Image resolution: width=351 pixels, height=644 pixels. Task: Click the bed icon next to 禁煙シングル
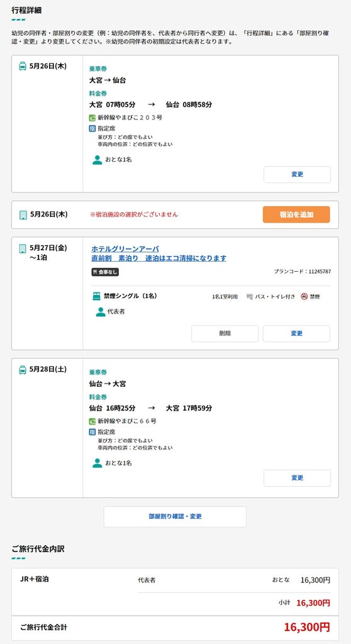coord(97,296)
